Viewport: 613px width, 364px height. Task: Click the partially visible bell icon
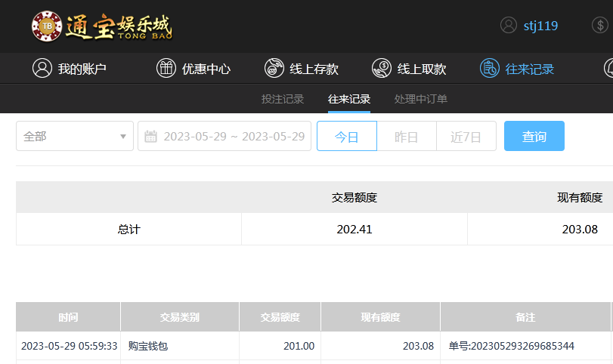pyautogui.click(x=608, y=68)
